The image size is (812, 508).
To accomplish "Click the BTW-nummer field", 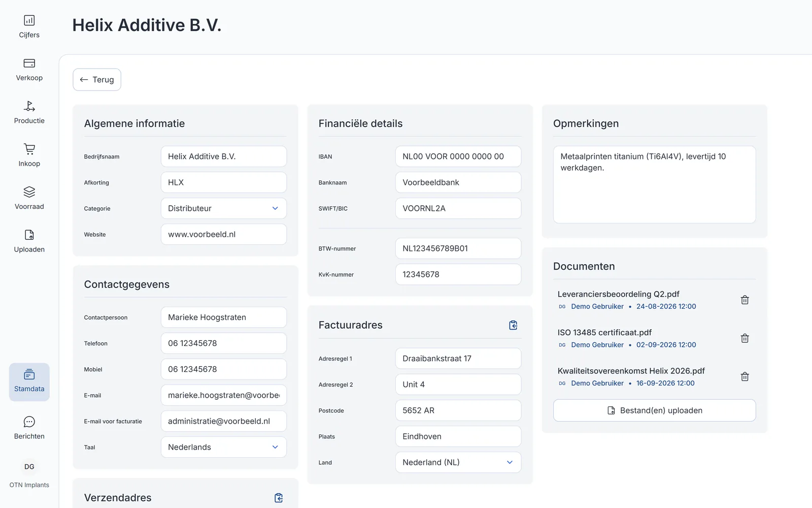I will (x=458, y=248).
